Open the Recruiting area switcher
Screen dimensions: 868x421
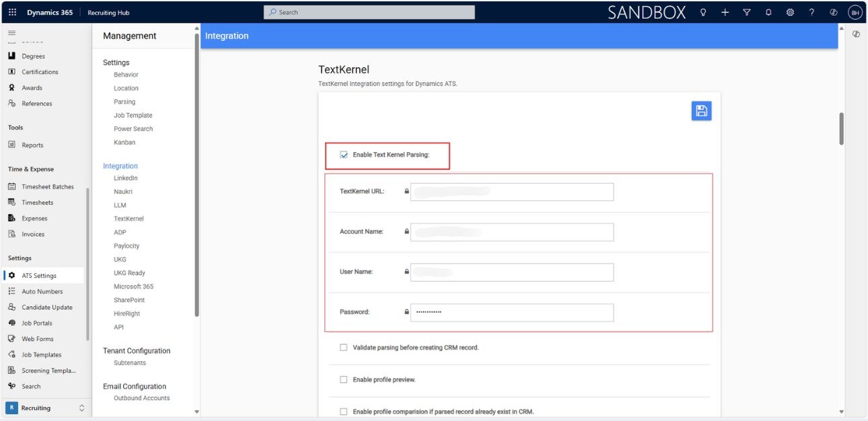(46, 408)
